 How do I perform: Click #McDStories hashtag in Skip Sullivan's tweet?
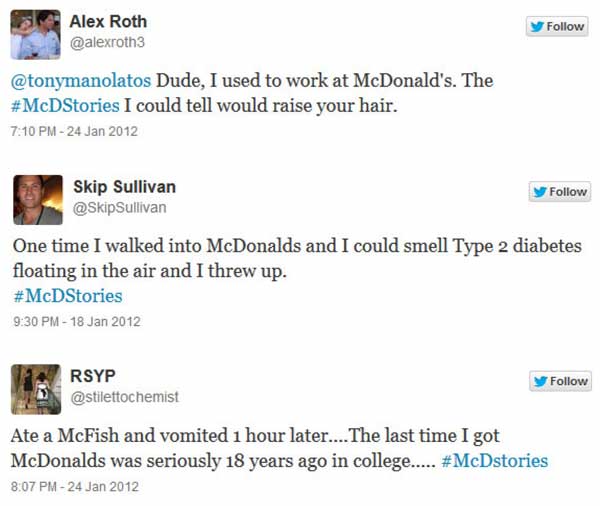click(x=66, y=296)
